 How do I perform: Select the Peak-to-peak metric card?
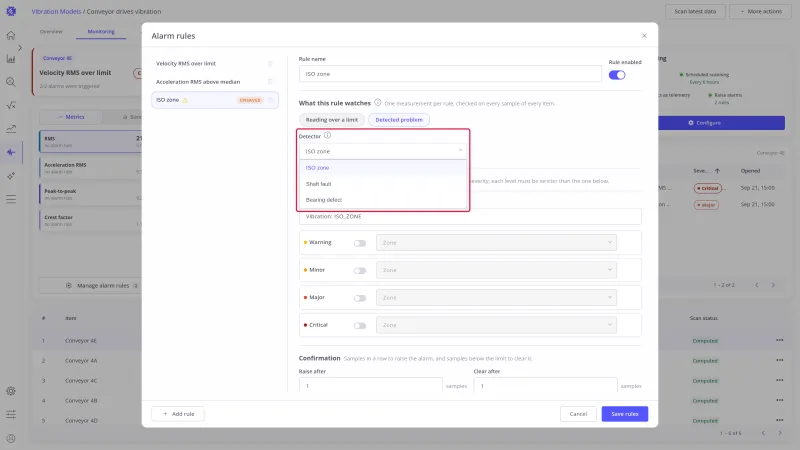point(90,194)
